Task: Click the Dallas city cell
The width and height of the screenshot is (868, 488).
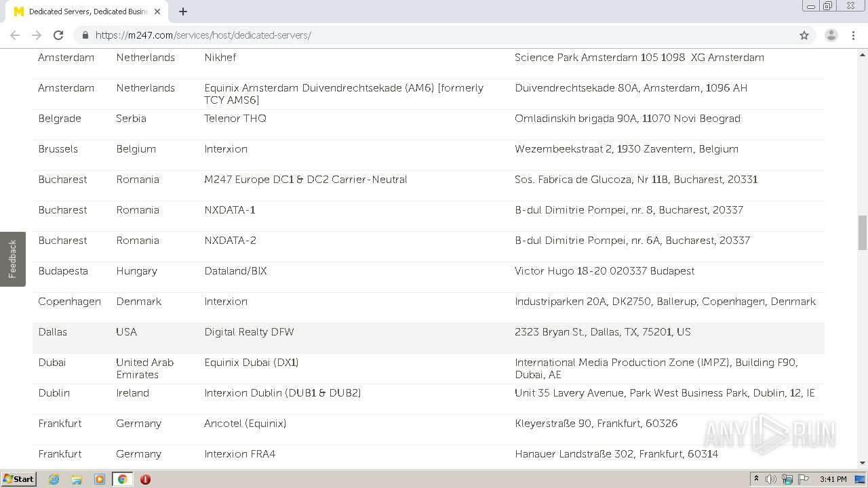Action: (x=52, y=332)
